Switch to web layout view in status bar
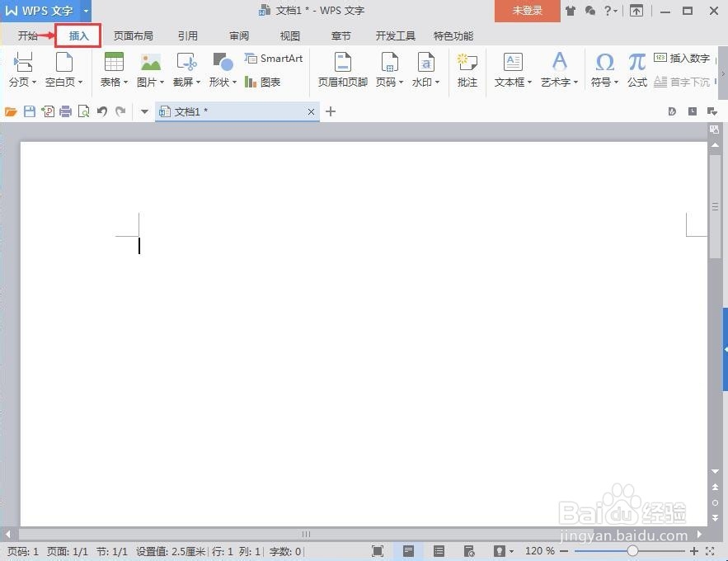Screen dimensions: 728x561 pyautogui.click(x=469, y=551)
